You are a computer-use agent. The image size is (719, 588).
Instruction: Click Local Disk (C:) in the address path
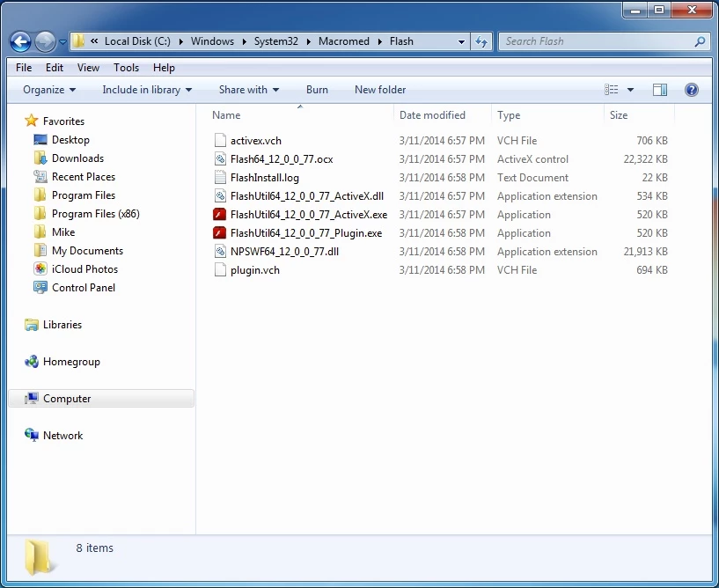pyautogui.click(x=137, y=41)
